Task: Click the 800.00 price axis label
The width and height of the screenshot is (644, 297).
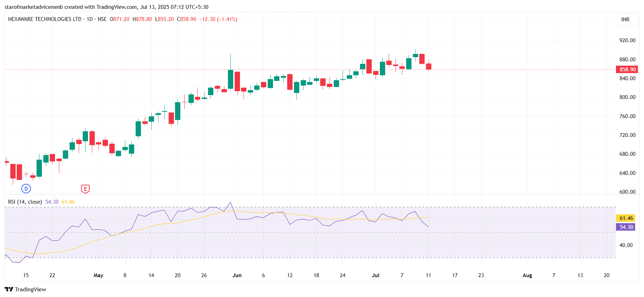Action: click(627, 97)
